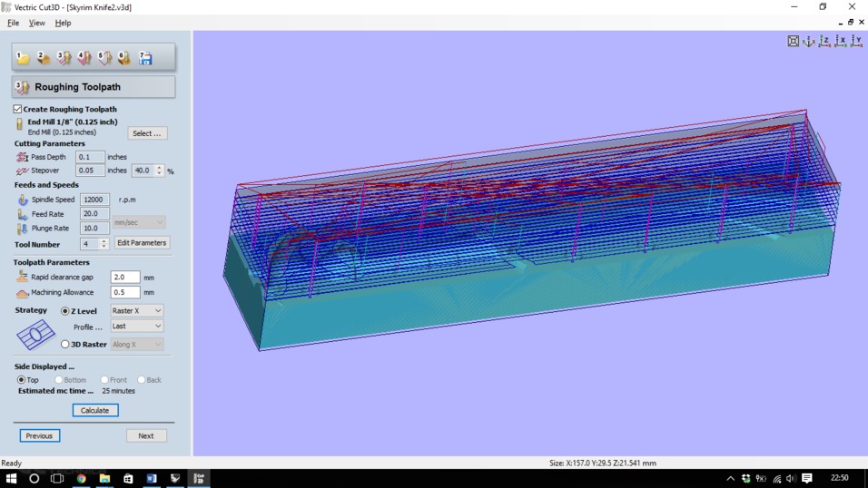Click the Select... tool button

[147, 133]
